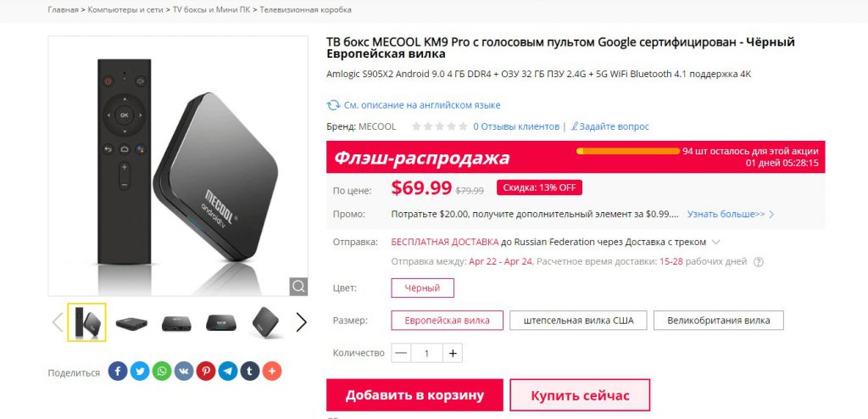Zoom product image with magnifier icon

(x=298, y=287)
